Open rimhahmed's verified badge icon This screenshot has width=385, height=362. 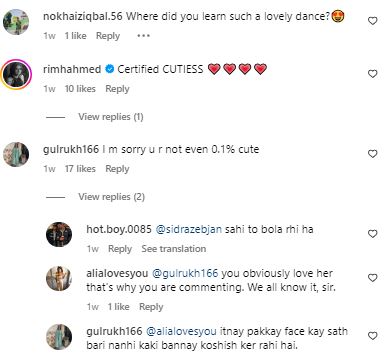tap(109, 69)
